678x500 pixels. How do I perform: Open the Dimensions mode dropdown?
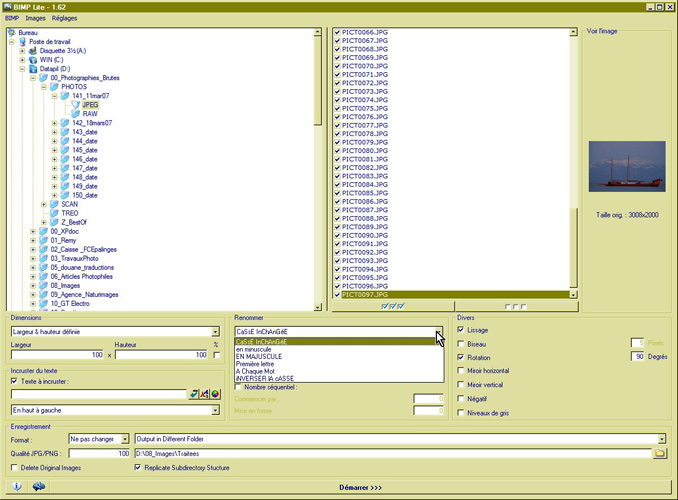click(x=215, y=332)
